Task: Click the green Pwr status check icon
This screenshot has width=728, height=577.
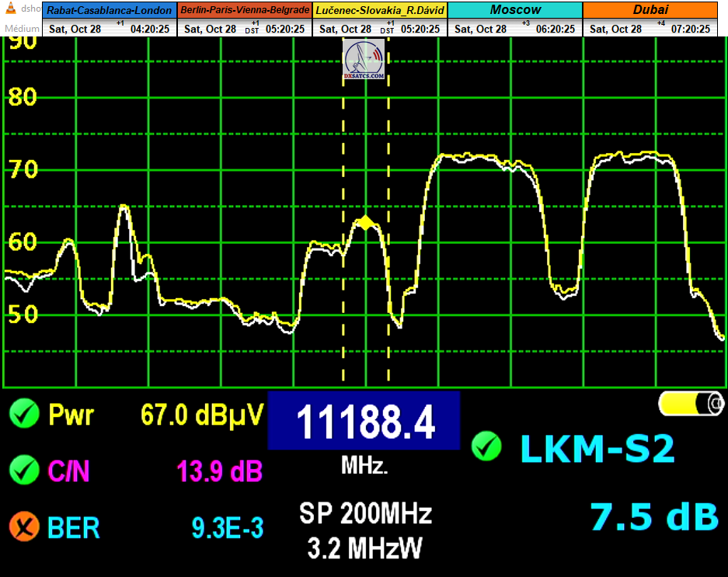Action: coord(24,414)
